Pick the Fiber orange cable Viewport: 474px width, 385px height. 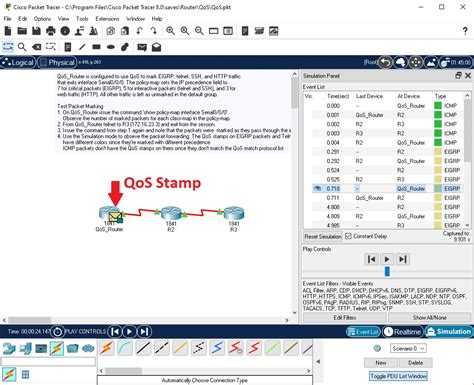pos(180,348)
